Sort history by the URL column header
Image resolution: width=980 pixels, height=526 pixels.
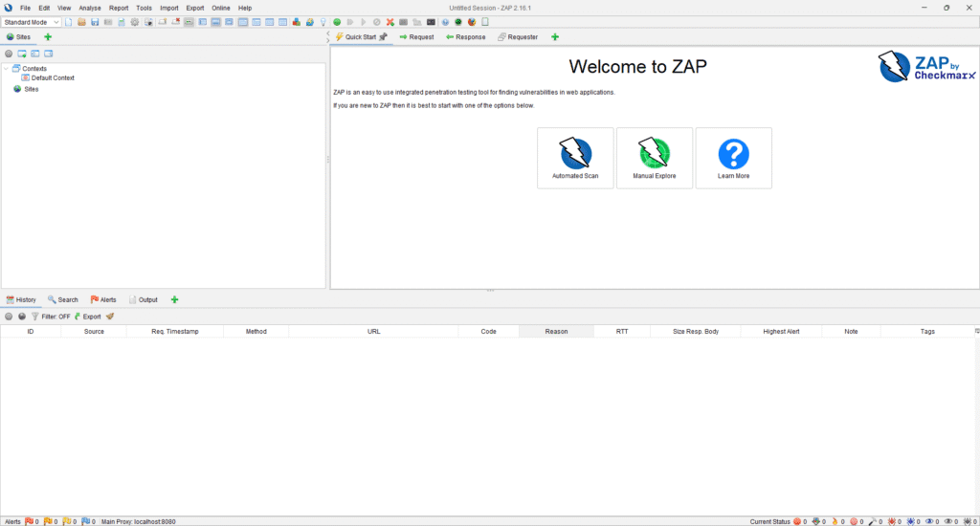click(373, 332)
